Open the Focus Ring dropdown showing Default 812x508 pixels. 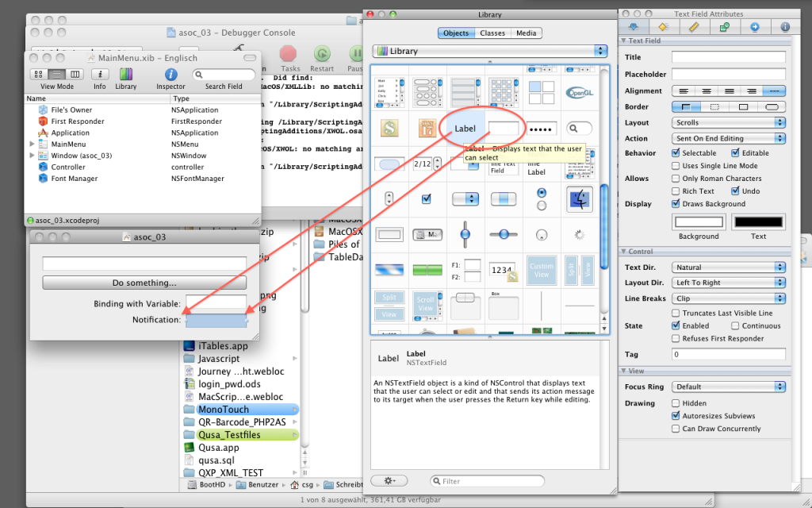click(x=728, y=387)
